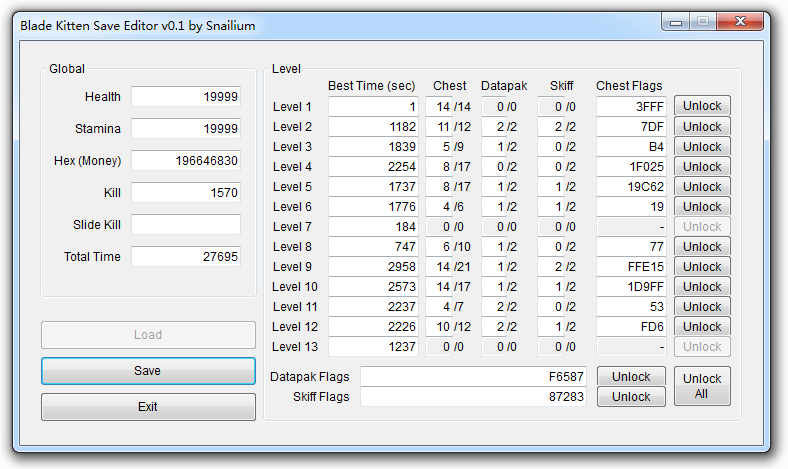Edit Level 10 chest flags 1D9FF
The height and width of the screenshot is (469, 788).
[632, 287]
